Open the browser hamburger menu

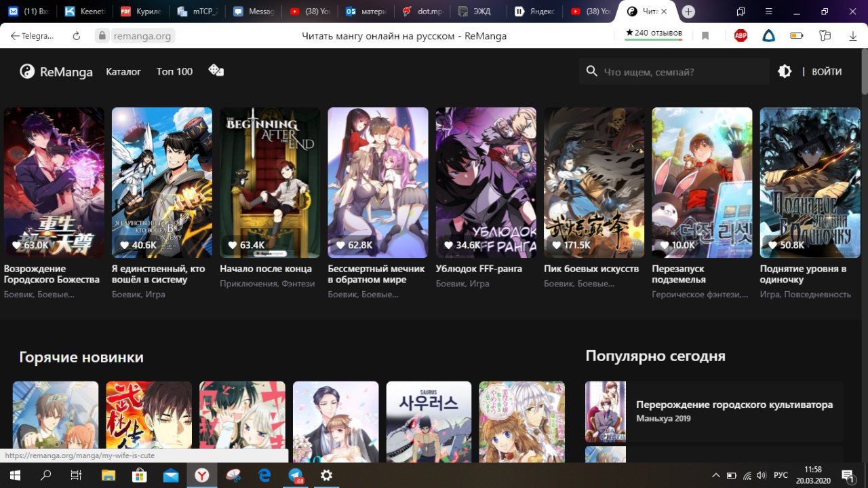pyautogui.click(x=768, y=12)
